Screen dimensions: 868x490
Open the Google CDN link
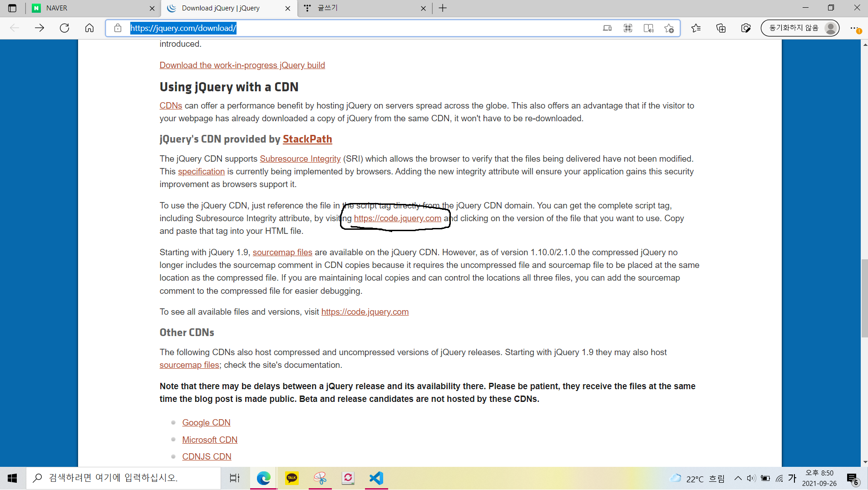click(x=206, y=422)
